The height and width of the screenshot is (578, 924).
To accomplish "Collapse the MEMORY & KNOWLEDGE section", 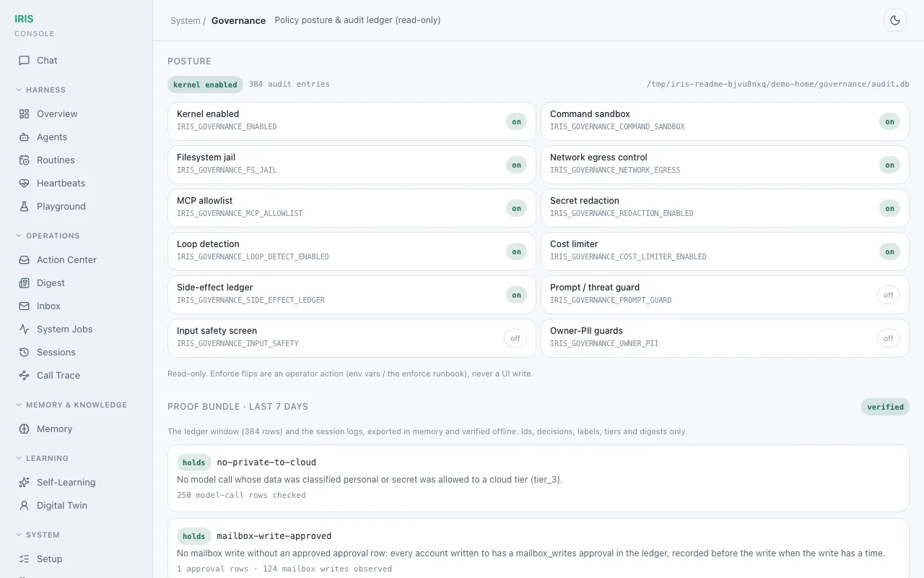I will (x=71, y=405).
